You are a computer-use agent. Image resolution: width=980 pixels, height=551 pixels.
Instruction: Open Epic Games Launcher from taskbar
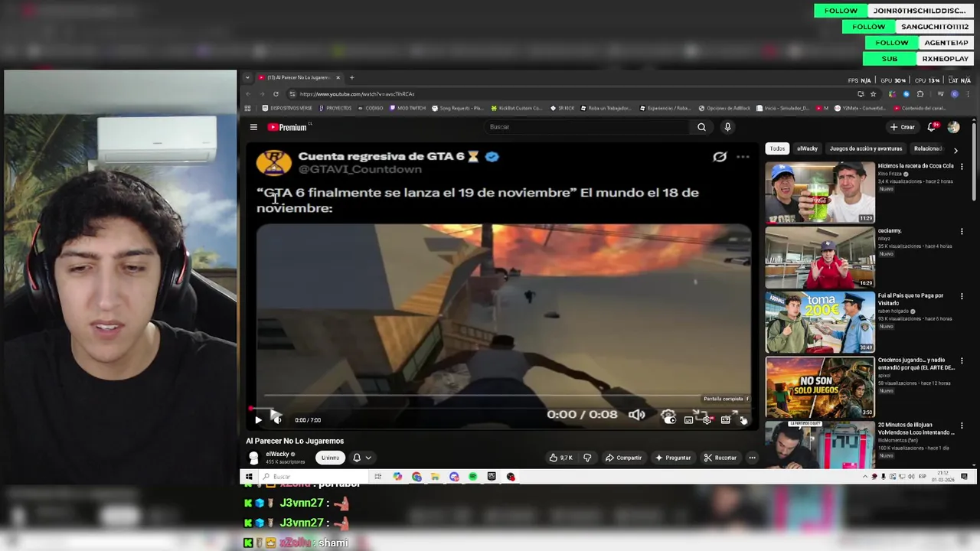coord(492,477)
